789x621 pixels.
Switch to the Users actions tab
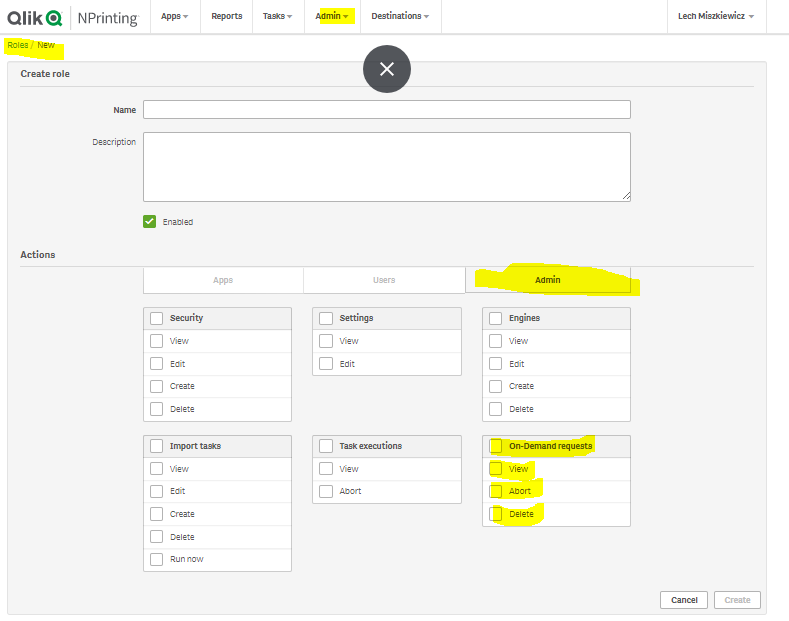pyautogui.click(x=384, y=280)
